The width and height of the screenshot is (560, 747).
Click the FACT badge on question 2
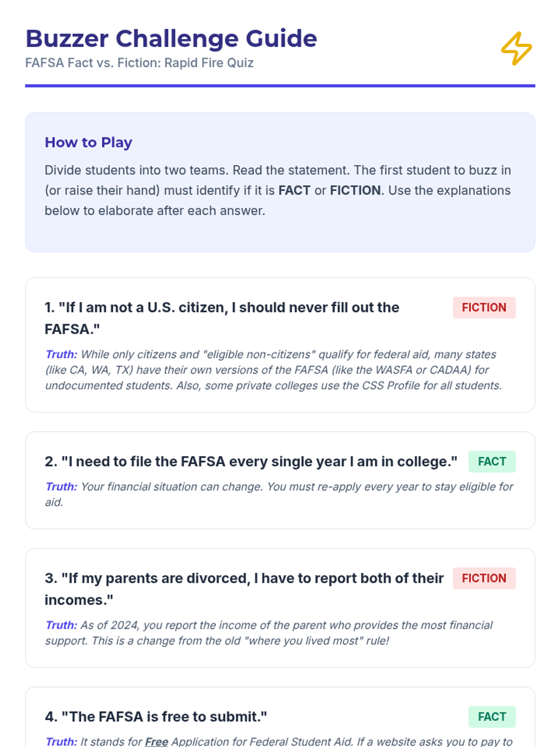coord(492,462)
